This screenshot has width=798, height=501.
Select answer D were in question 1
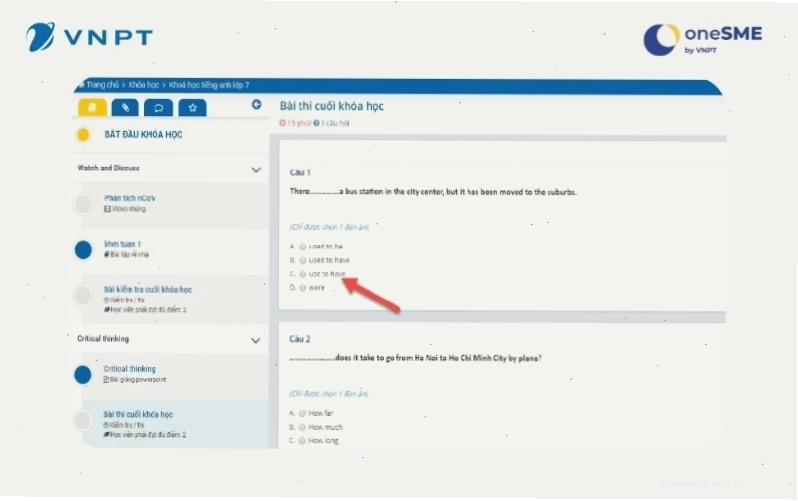[x=303, y=288]
